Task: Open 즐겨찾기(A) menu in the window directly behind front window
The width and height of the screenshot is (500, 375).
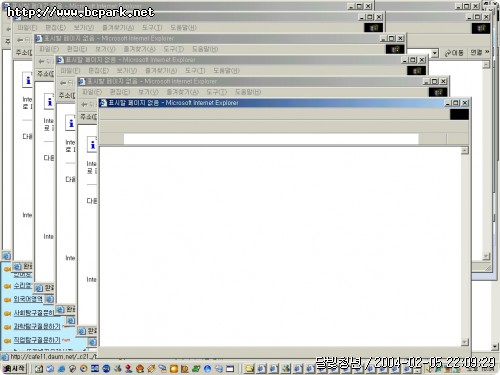Action: point(182,92)
